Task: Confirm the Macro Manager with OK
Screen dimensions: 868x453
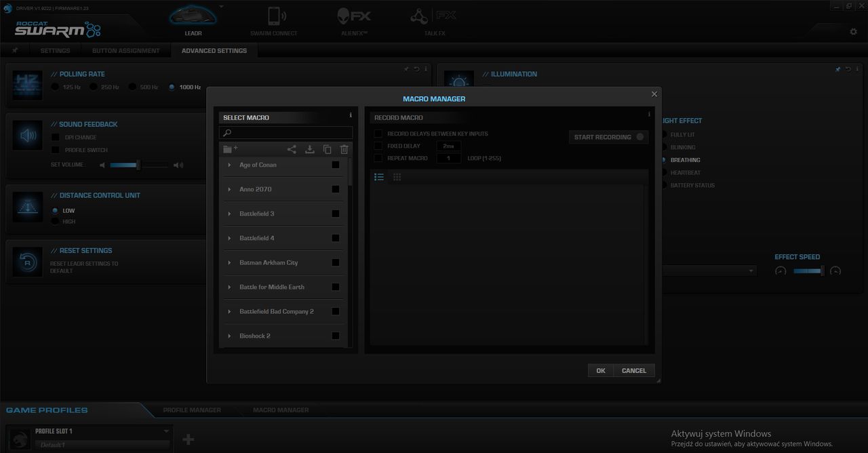Action: [601, 370]
